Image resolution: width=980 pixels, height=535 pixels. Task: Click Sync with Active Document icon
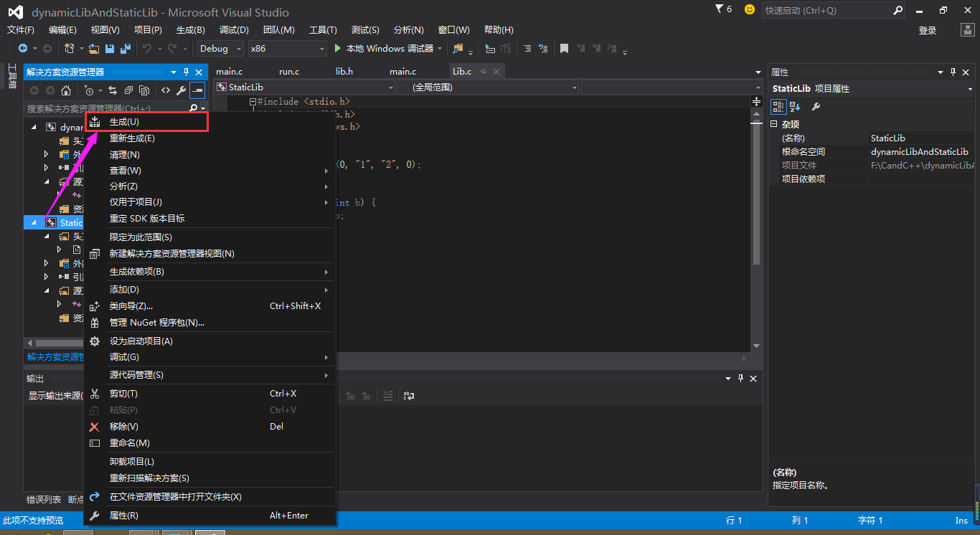(113, 90)
